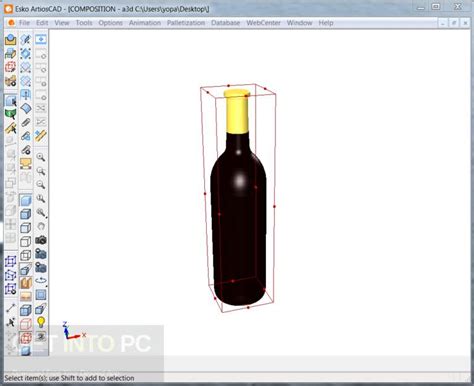474x386 pixels.
Task: Click the ArtiosCAD title bar app icon
Action: (8, 9)
